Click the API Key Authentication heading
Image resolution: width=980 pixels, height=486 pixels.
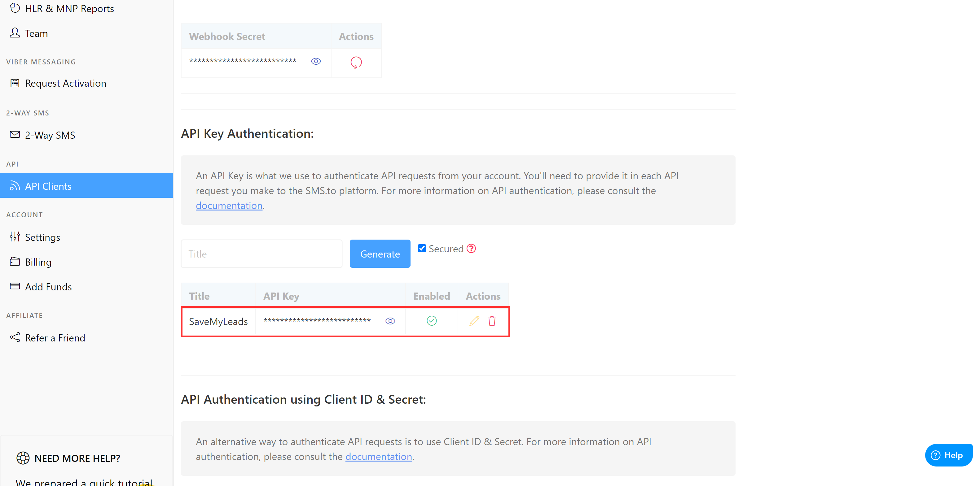click(x=247, y=133)
